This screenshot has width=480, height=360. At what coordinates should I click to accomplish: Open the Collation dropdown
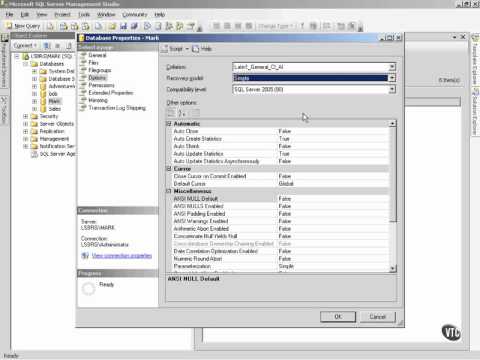tap(392, 67)
